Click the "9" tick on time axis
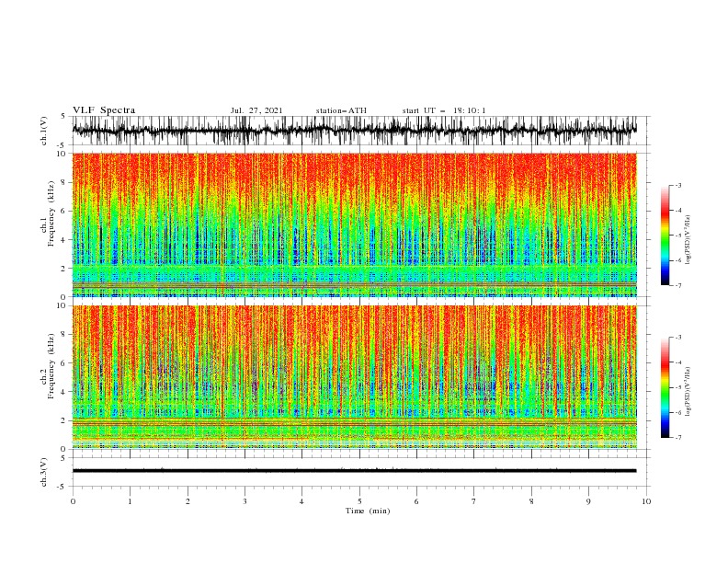Screen dimensions: 728x563 click(x=588, y=501)
